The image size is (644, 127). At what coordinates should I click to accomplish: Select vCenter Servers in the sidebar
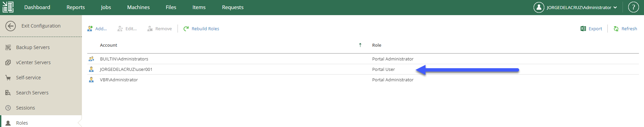33,62
